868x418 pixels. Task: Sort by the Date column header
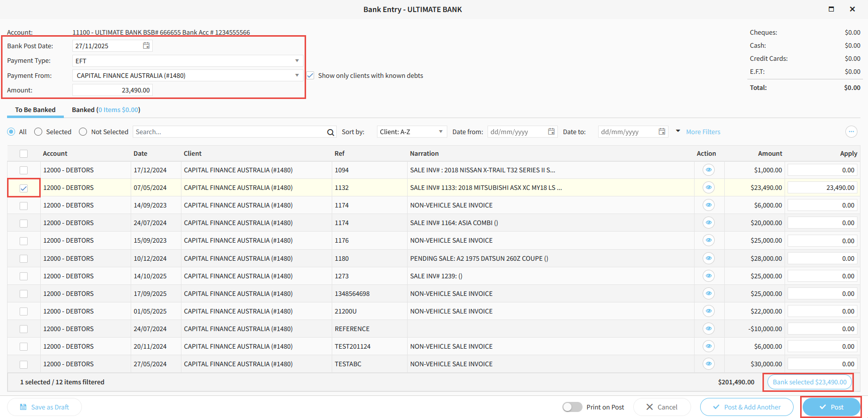(140, 154)
